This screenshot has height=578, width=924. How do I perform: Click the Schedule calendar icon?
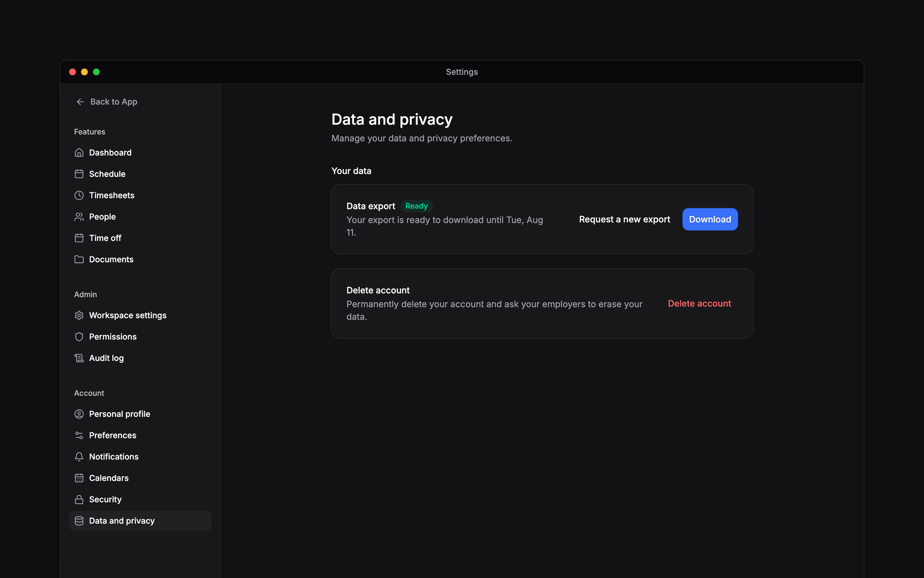(x=79, y=174)
